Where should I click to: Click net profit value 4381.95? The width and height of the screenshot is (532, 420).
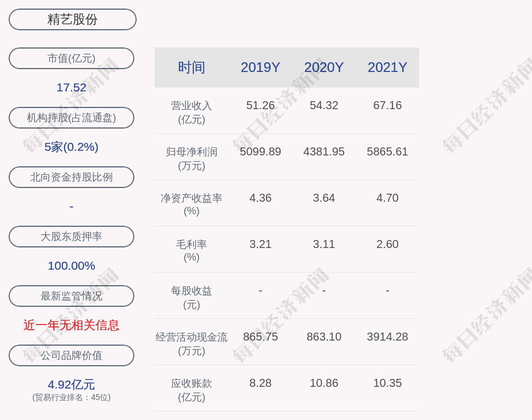click(x=324, y=151)
